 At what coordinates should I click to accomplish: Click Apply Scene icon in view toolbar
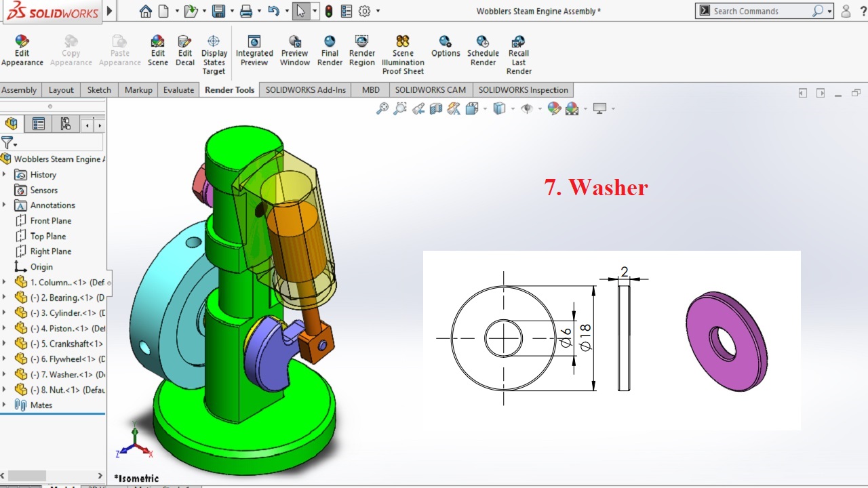point(572,108)
